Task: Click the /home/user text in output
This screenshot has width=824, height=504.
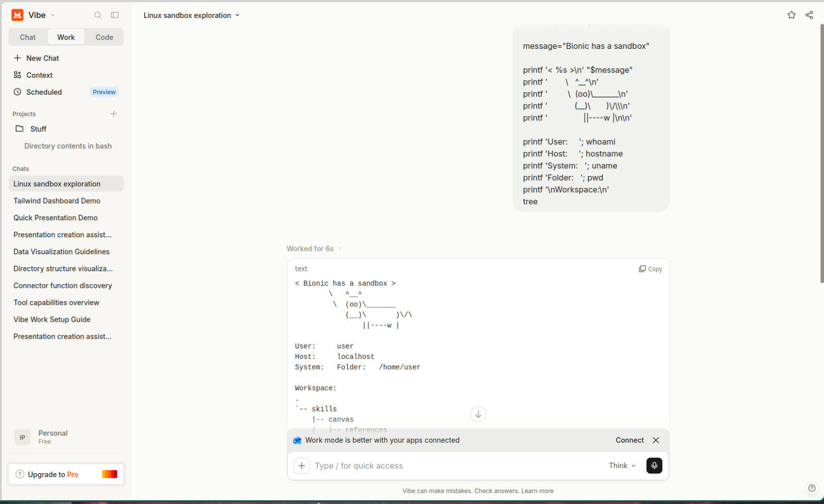Action: click(x=400, y=367)
